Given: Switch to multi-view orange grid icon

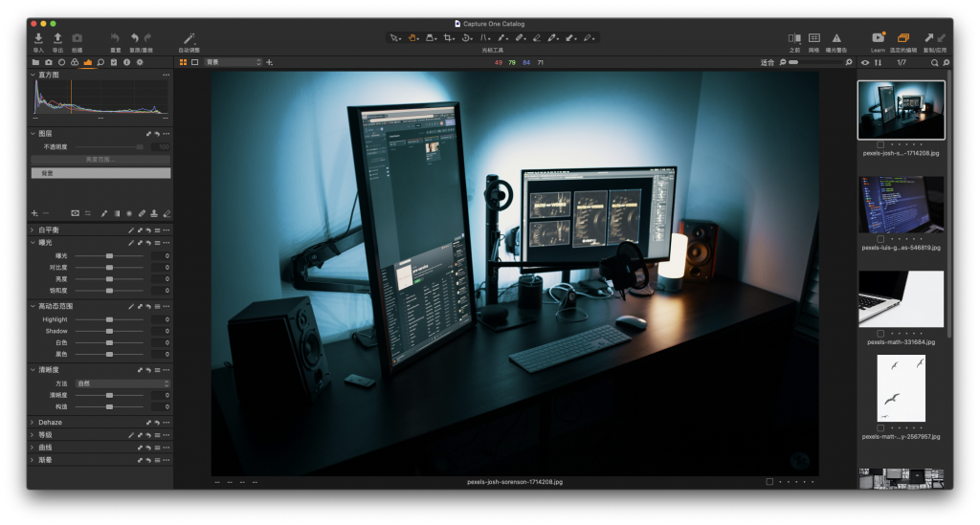Looking at the screenshot, I should pyautogui.click(x=183, y=62).
